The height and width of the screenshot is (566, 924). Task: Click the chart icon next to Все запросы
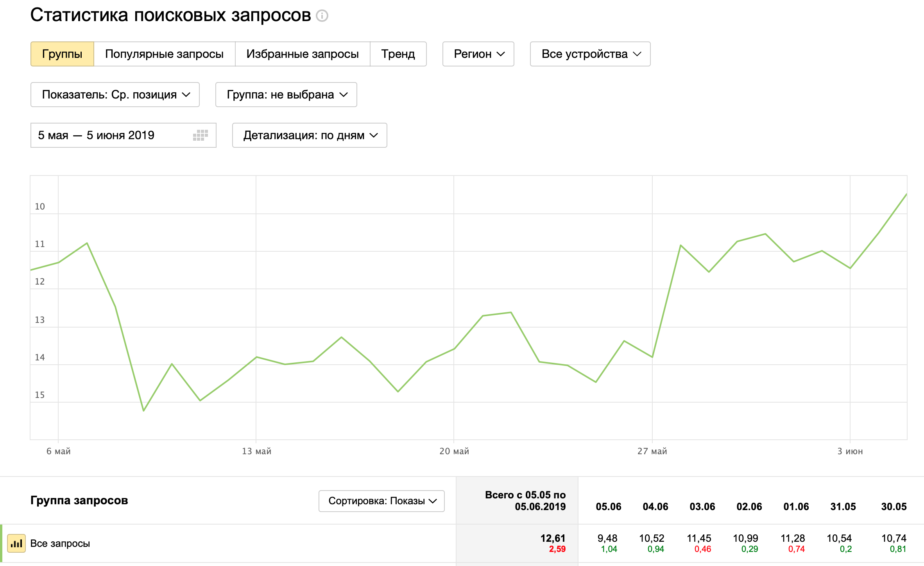pos(16,543)
